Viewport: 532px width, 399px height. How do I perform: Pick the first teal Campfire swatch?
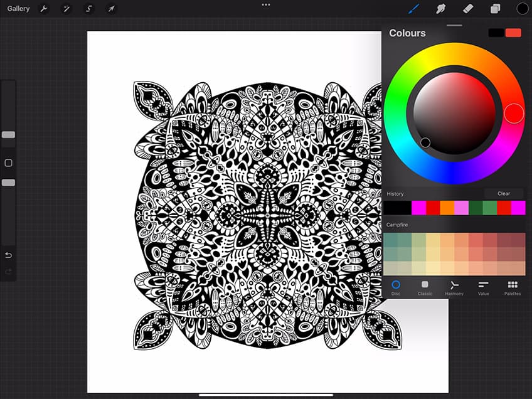[x=390, y=240]
